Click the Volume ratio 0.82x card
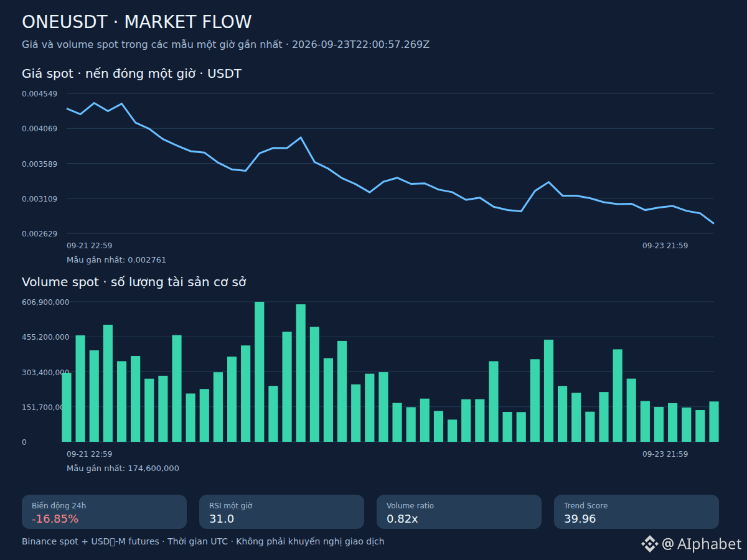This screenshot has width=747, height=560. coord(459,512)
